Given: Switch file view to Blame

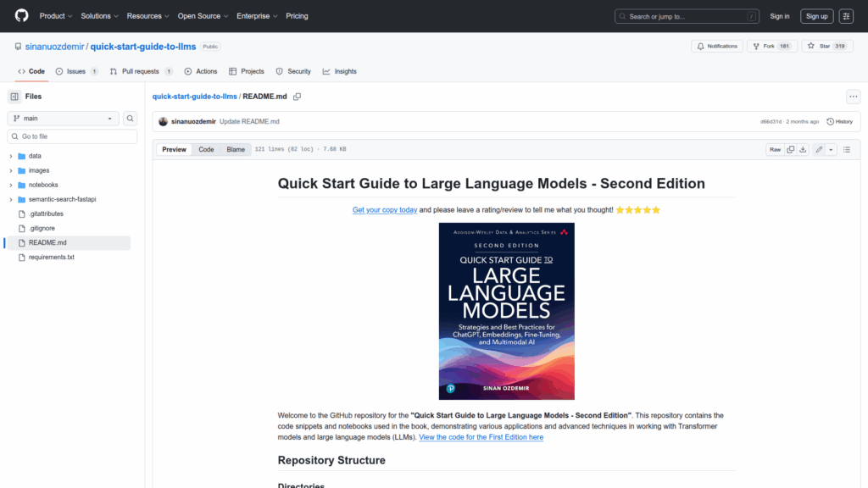Looking at the screenshot, I should click(x=235, y=149).
